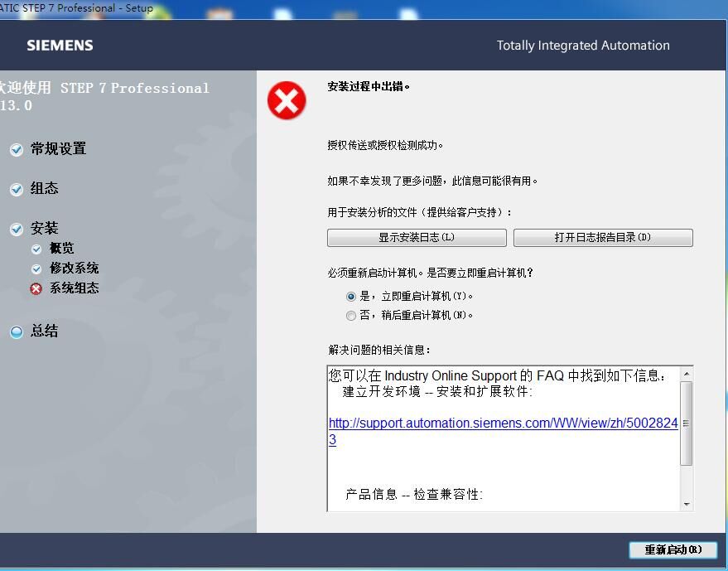The height and width of the screenshot is (571, 728).
Task: Open the 安装 step
Action: (x=44, y=228)
